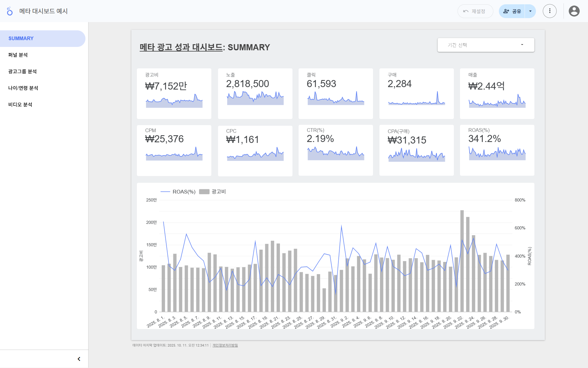Select the SUMMARY page tab
The height and width of the screenshot is (368, 588).
pos(21,39)
